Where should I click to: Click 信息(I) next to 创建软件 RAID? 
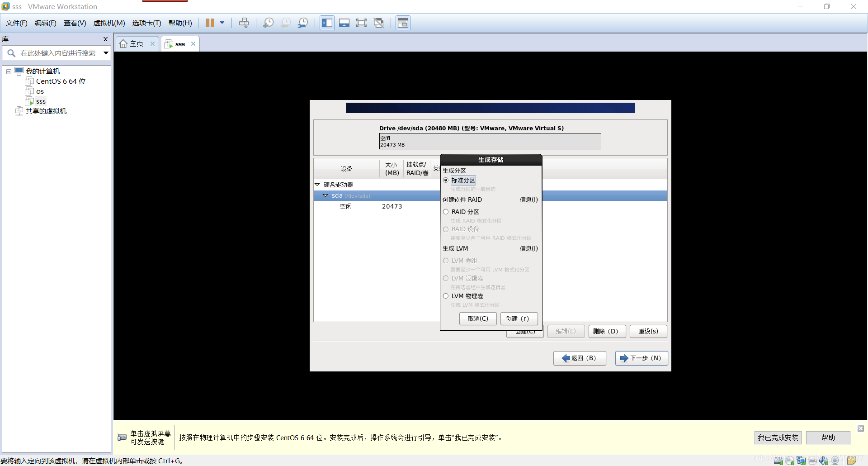(x=528, y=200)
